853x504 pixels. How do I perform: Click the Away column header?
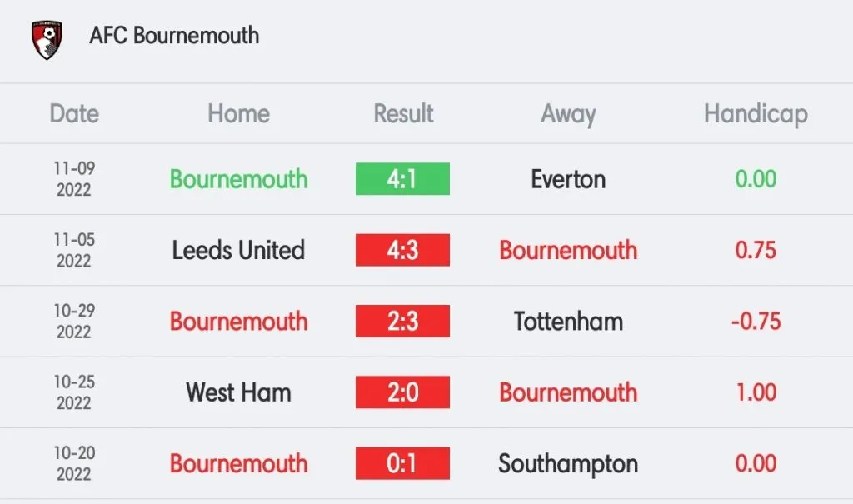[x=568, y=114]
